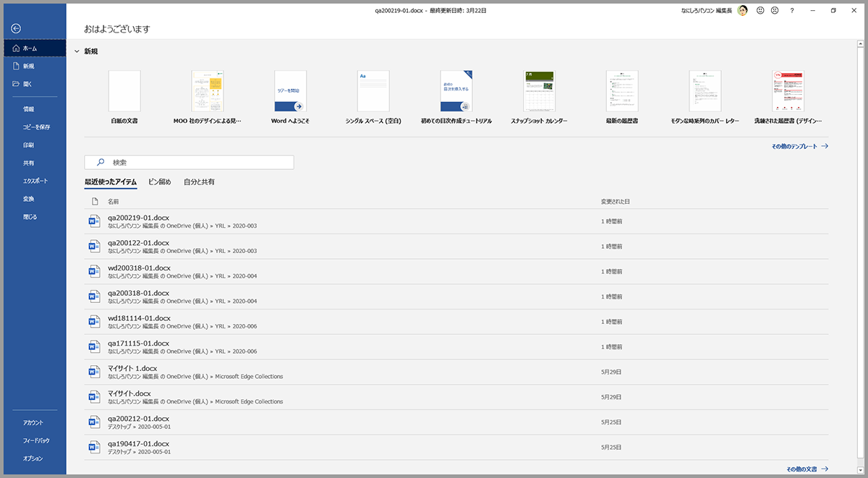Screen dimensions: 868x478
Task: Open recent file qa190417-01.docx
Action: tap(456, 447)
